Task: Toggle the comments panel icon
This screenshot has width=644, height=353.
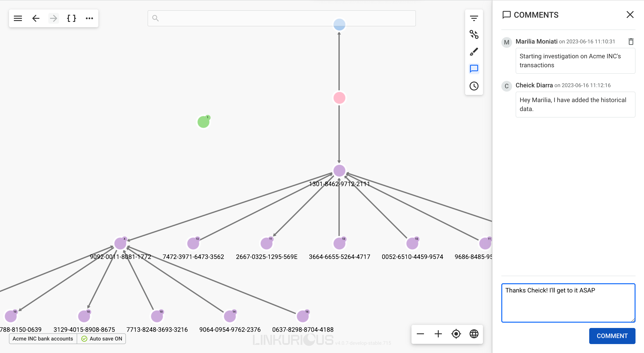Action: tap(474, 69)
